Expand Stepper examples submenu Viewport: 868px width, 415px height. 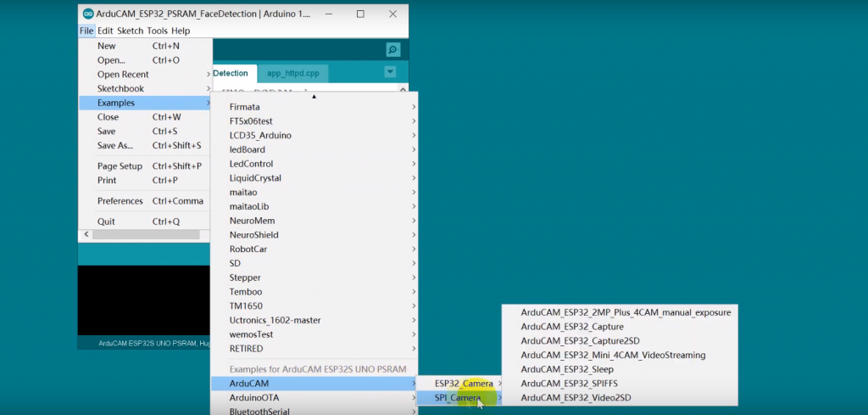314,278
